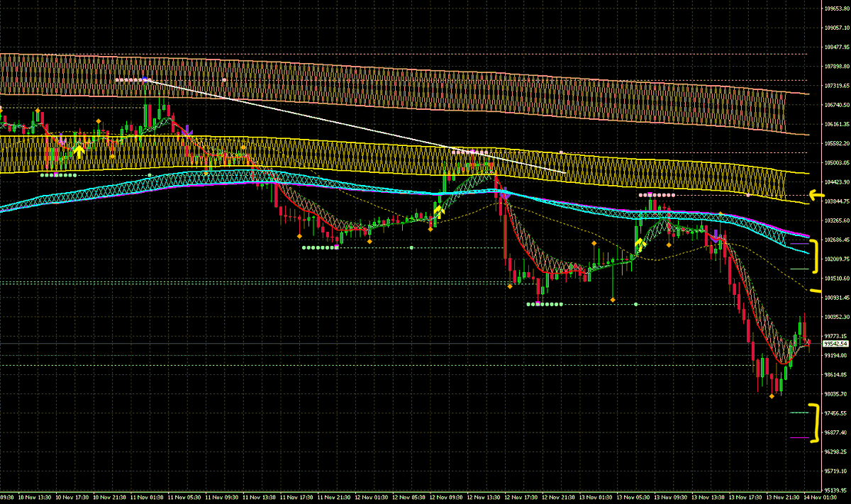Select the current price tag showing 99542.54
851x504 pixels.
(834, 342)
